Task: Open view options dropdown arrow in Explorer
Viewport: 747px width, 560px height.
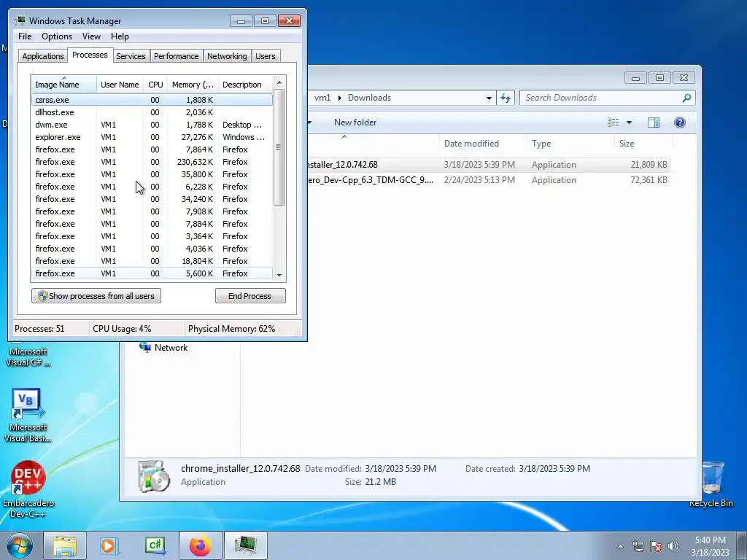Action: click(629, 122)
